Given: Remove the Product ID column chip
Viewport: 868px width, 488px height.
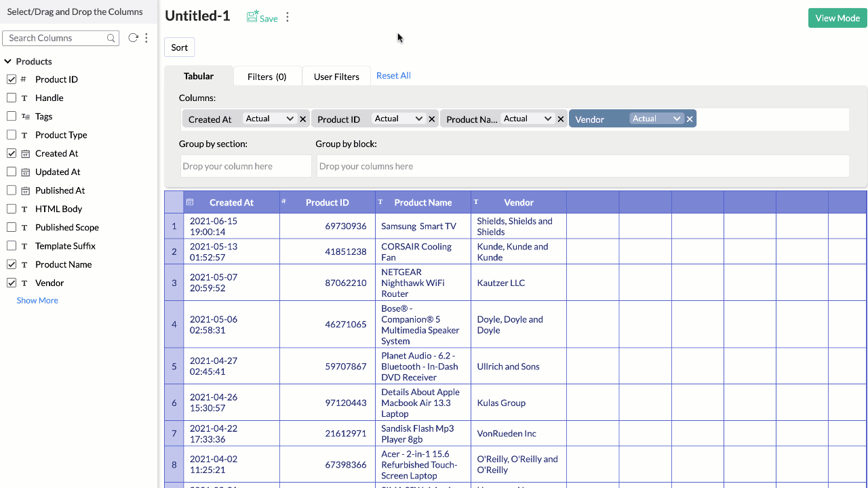Looking at the screenshot, I should [x=432, y=119].
